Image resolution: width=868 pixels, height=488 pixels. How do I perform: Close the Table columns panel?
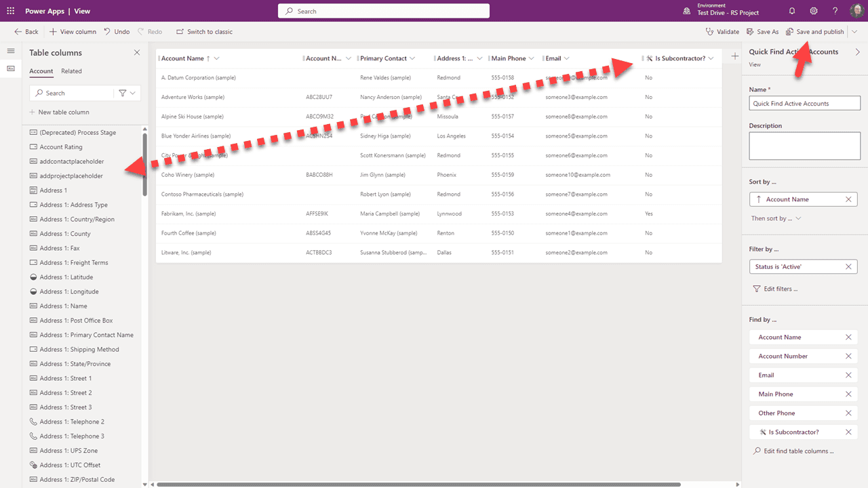point(137,52)
